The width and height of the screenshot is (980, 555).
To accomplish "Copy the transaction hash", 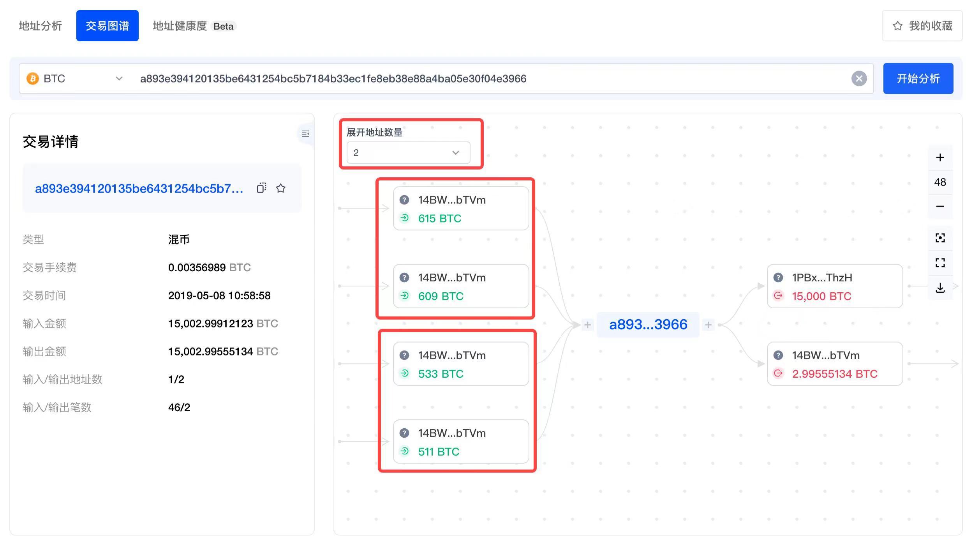I will pos(261,188).
